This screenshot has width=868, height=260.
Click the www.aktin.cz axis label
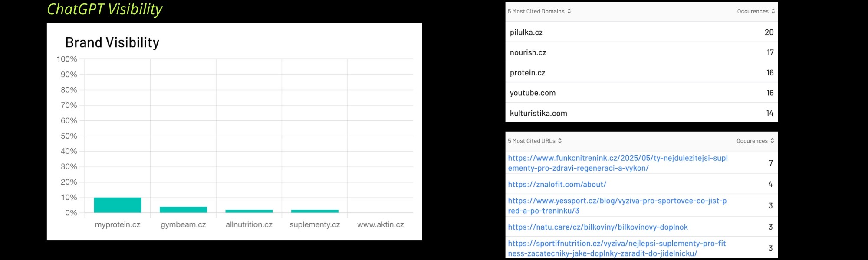pyautogui.click(x=381, y=224)
